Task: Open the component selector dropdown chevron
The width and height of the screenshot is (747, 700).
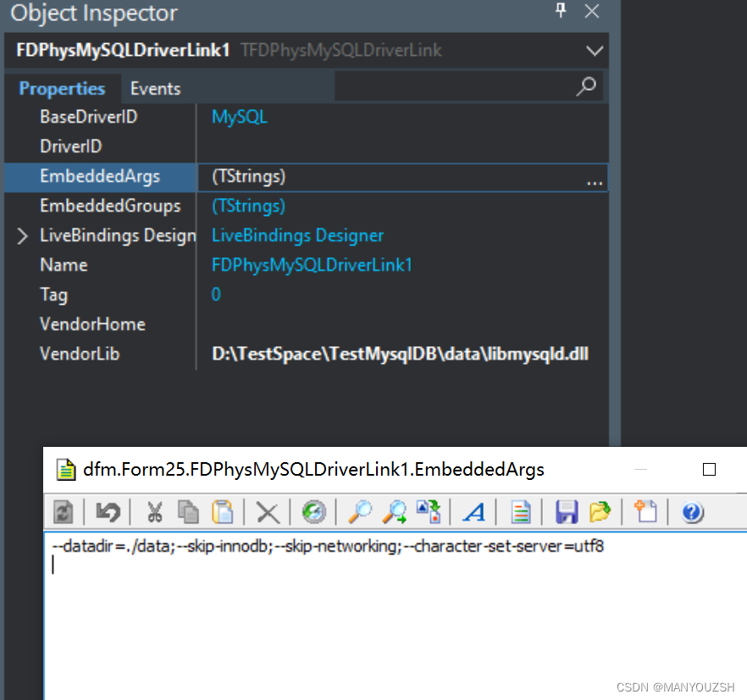Action: [x=595, y=51]
